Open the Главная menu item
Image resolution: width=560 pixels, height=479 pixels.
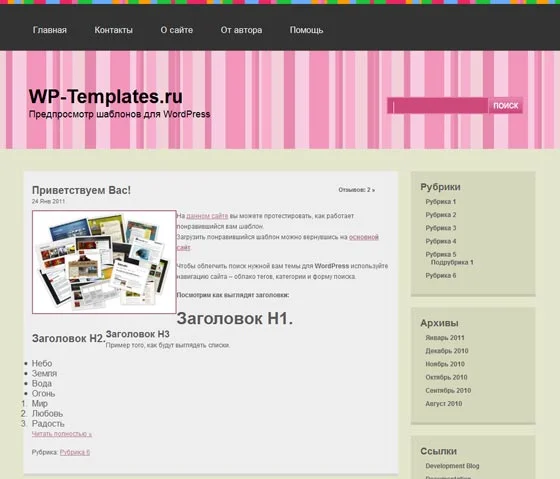click(x=50, y=30)
